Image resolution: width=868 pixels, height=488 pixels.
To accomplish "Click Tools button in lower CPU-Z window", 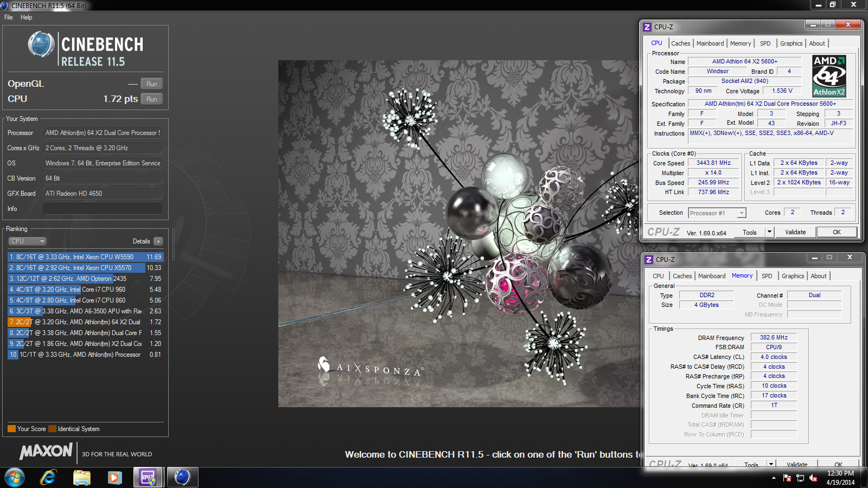I will pyautogui.click(x=751, y=465).
